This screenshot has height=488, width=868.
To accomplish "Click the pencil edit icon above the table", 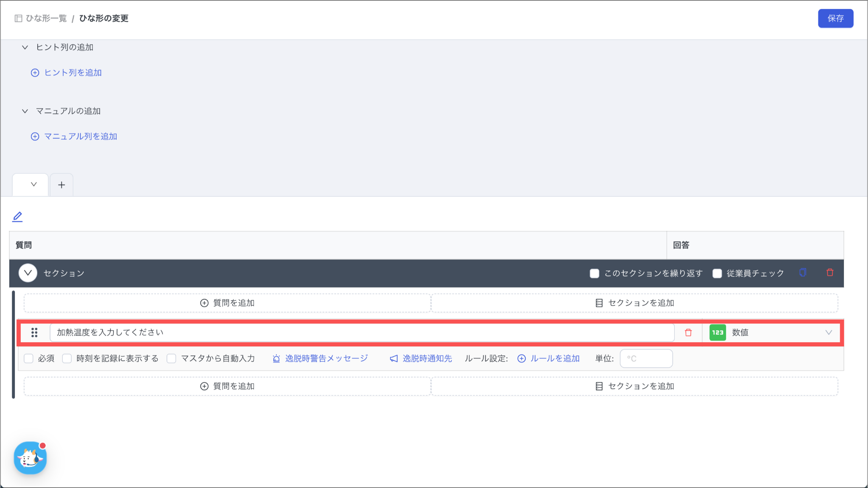I will click(17, 217).
